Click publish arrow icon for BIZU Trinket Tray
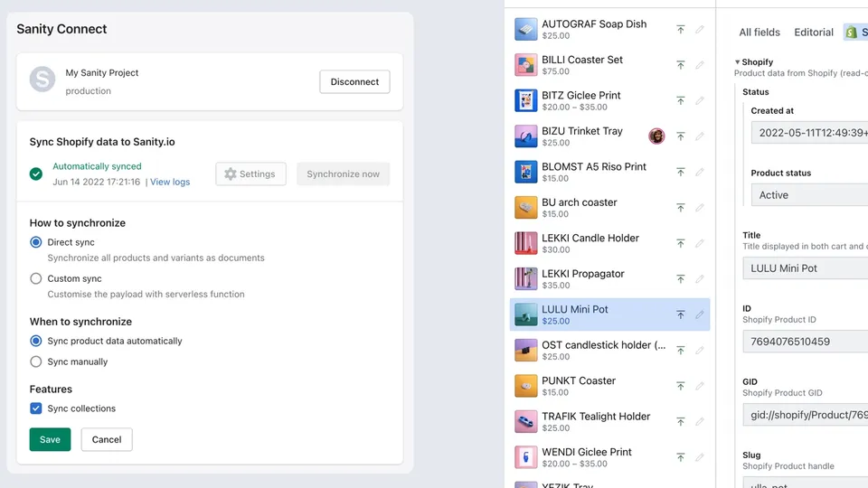 (680, 136)
